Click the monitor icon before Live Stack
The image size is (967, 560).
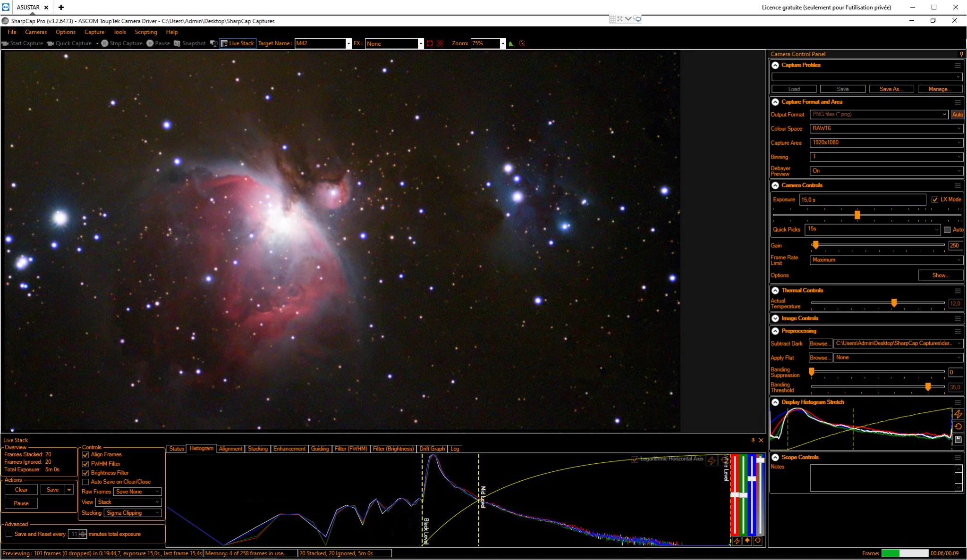pyautogui.click(x=213, y=43)
